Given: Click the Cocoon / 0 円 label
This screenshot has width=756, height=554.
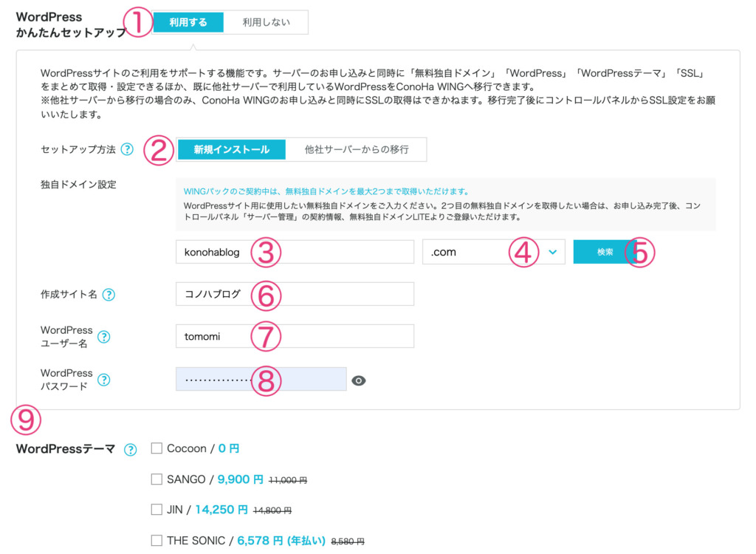Looking at the screenshot, I should [203, 448].
